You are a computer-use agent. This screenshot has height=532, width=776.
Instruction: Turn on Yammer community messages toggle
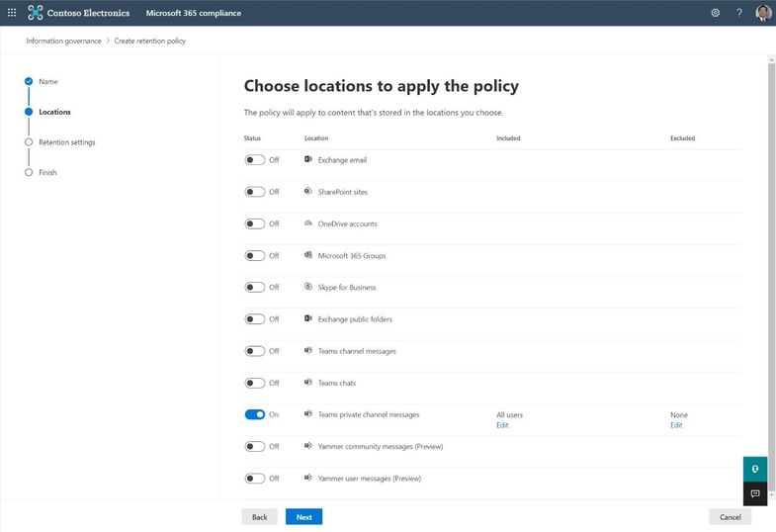click(x=255, y=446)
